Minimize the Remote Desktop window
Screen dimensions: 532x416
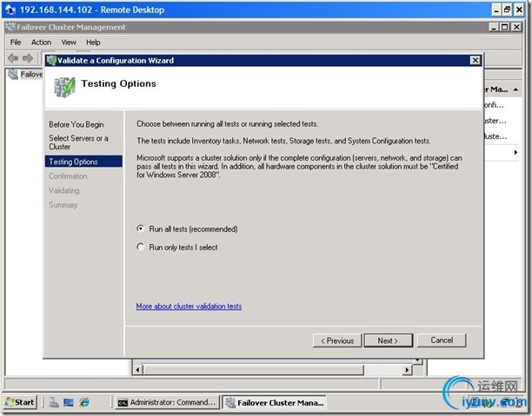[x=496, y=10]
